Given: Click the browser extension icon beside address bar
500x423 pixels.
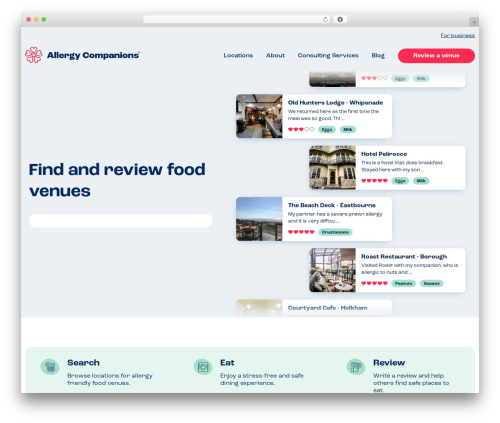Looking at the screenshot, I should pos(340,20).
